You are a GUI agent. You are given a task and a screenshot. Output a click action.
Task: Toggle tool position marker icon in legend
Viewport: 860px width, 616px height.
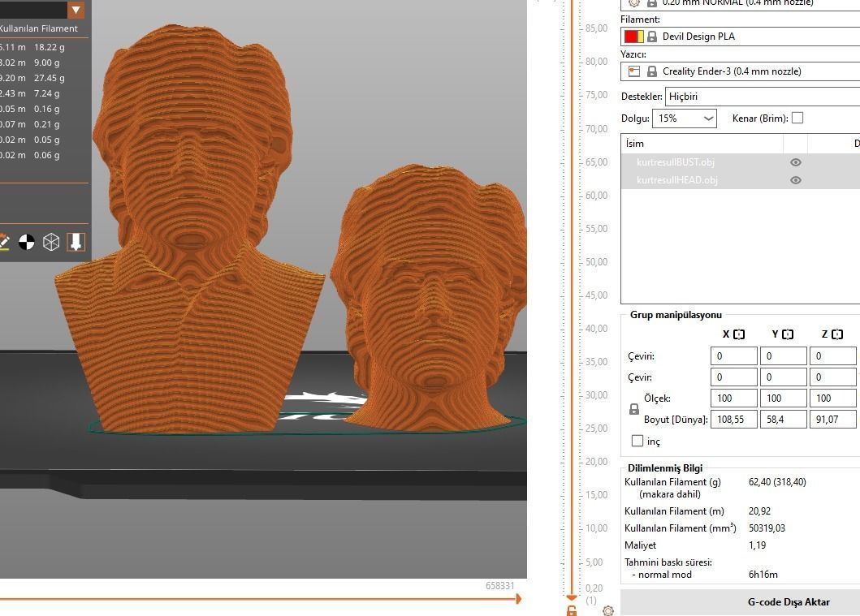[76, 242]
